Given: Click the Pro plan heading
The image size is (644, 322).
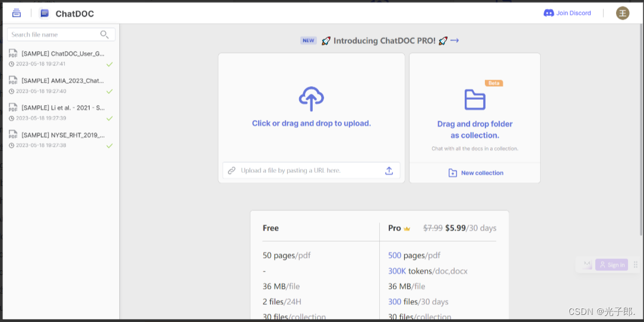Looking at the screenshot, I should click(394, 228).
